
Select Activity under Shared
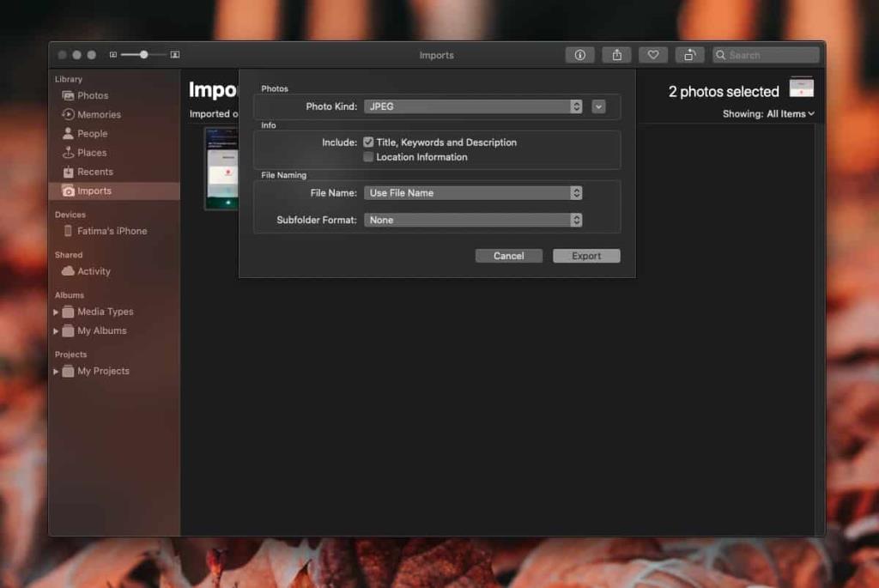tap(92, 271)
